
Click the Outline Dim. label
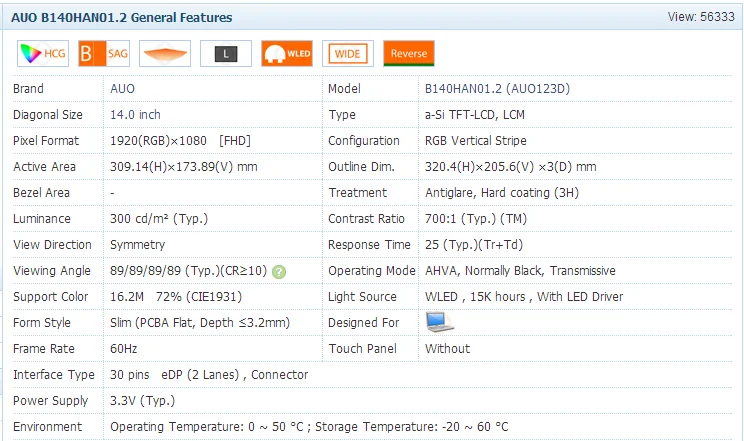pyautogui.click(x=362, y=167)
